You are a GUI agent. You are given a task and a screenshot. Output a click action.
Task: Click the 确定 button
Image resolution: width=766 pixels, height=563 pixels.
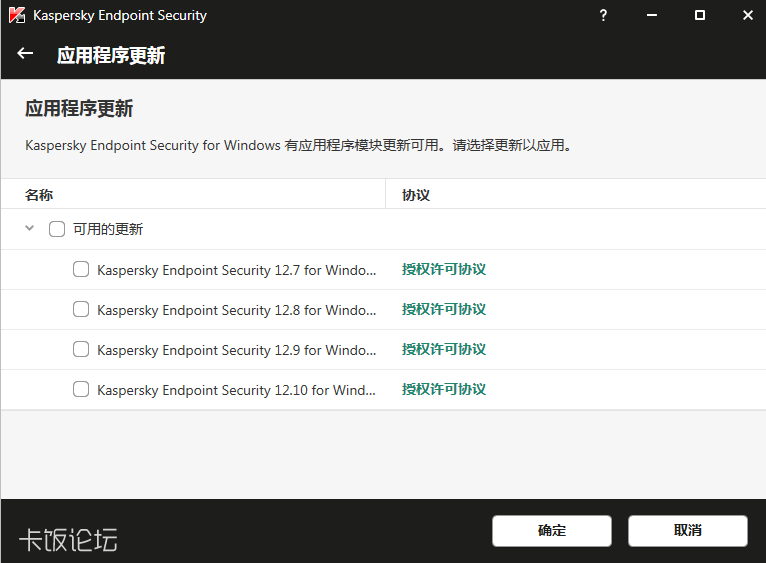[551, 531]
